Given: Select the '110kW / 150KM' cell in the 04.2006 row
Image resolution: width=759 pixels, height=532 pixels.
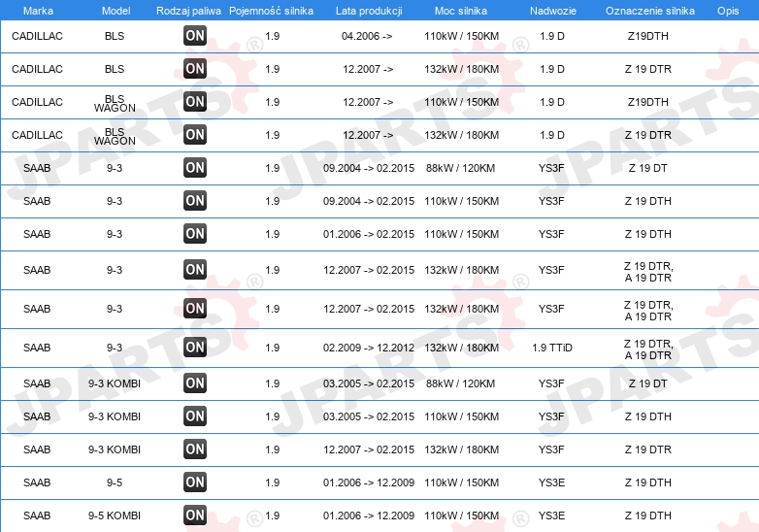Looking at the screenshot, I should click(461, 36).
